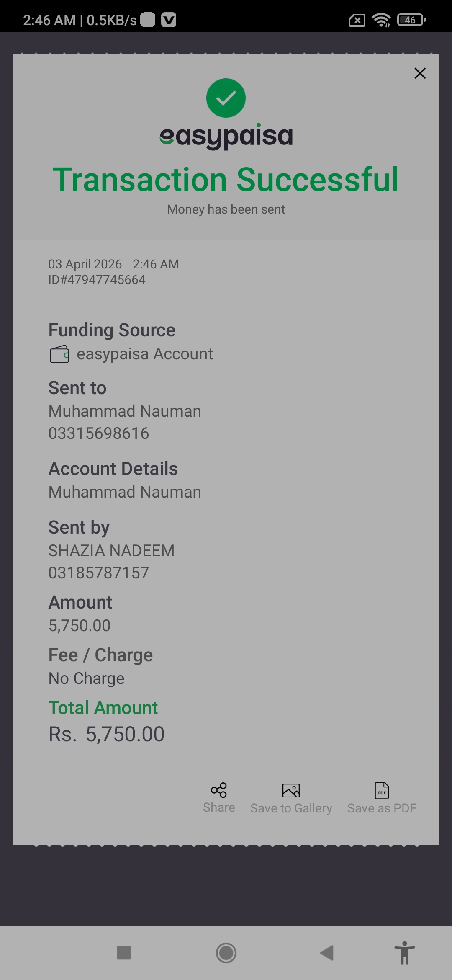452x980 pixels.
Task: Tap the Wi-Fi status bar icon
Action: point(381,20)
